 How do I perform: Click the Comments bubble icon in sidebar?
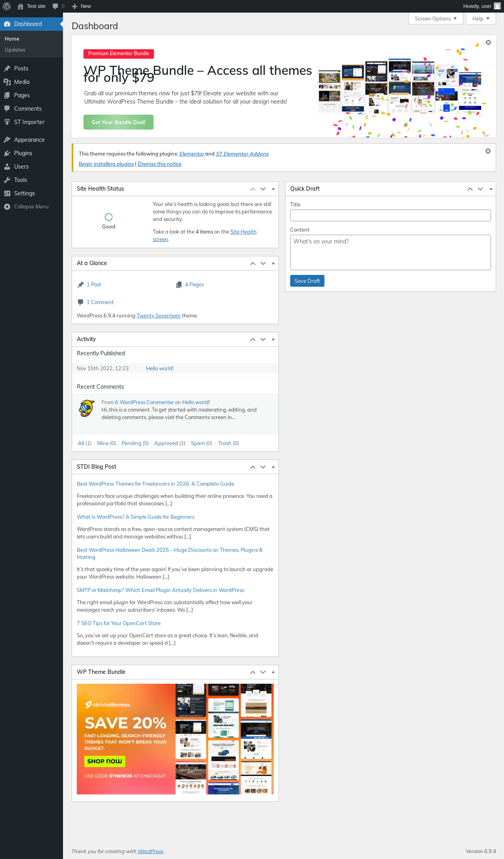pyautogui.click(x=7, y=109)
